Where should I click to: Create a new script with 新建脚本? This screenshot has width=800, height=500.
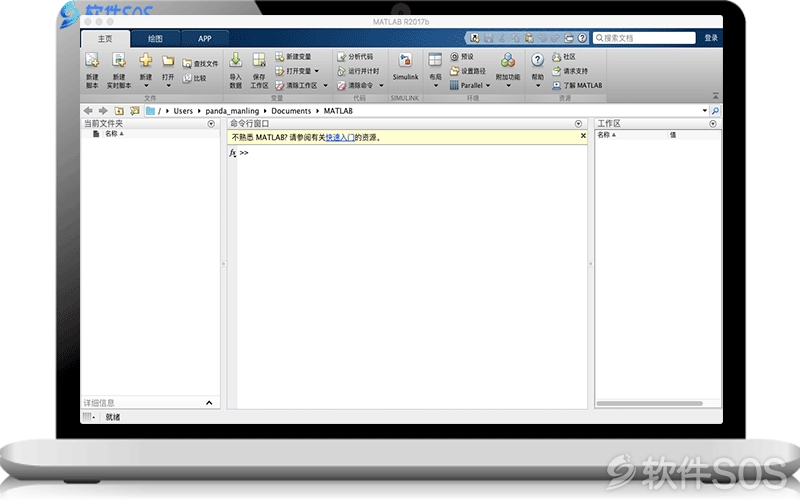point(92,70)
